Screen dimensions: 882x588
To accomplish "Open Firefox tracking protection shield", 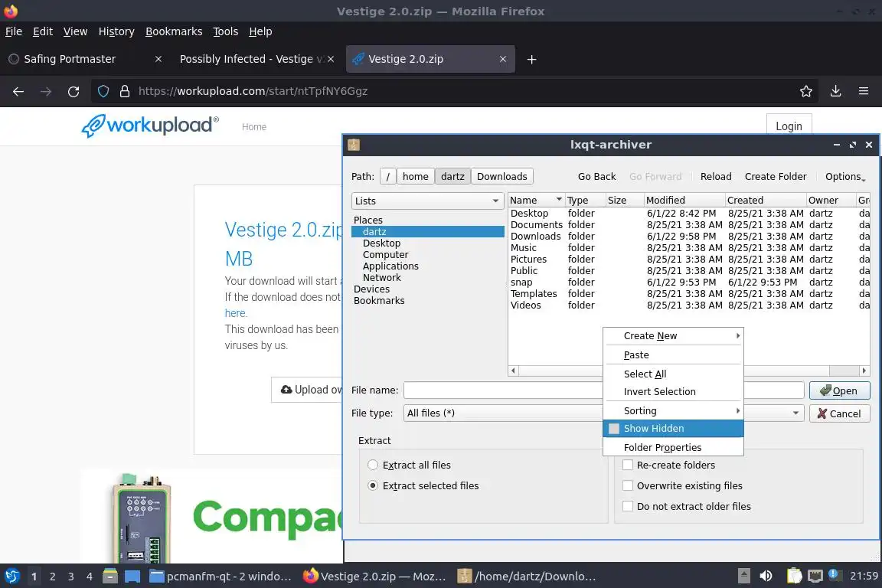I will click(103, 91).
